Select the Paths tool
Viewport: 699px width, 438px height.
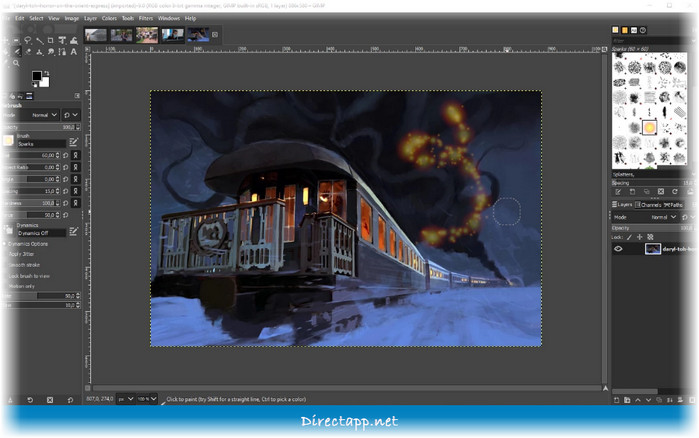coord(62,52)
